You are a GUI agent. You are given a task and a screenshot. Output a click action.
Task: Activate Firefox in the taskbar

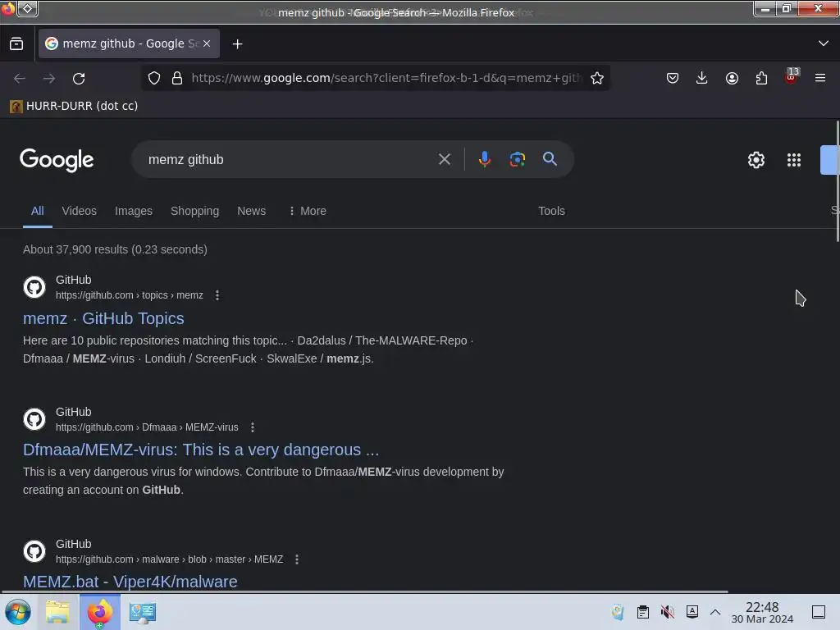pos(99,612)
